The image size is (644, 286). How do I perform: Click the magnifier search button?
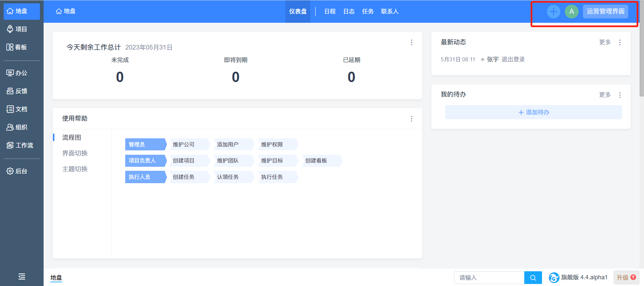pyautogui.click(x=533, y=278)
